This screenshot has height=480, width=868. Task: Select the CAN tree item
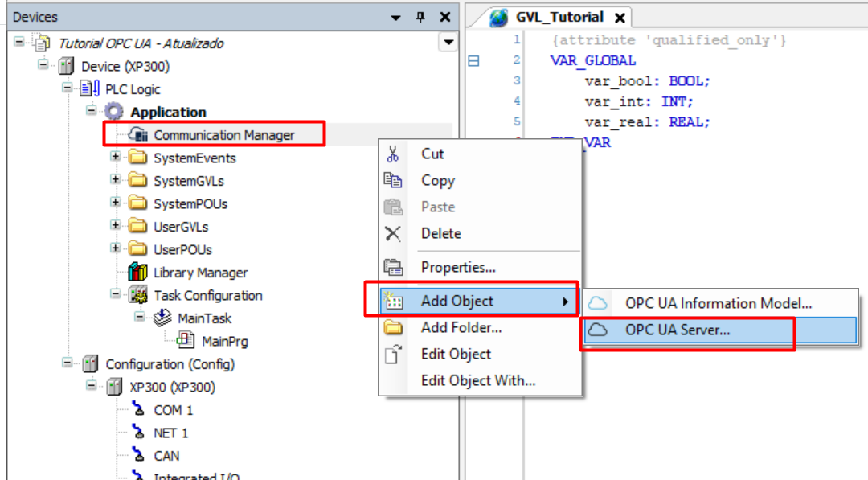(166, 456)
